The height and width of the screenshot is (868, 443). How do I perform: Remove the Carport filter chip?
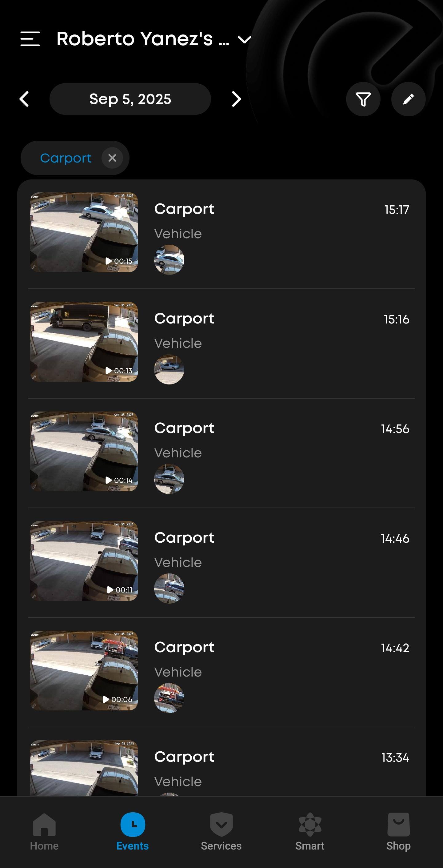[x=112, y=158]
